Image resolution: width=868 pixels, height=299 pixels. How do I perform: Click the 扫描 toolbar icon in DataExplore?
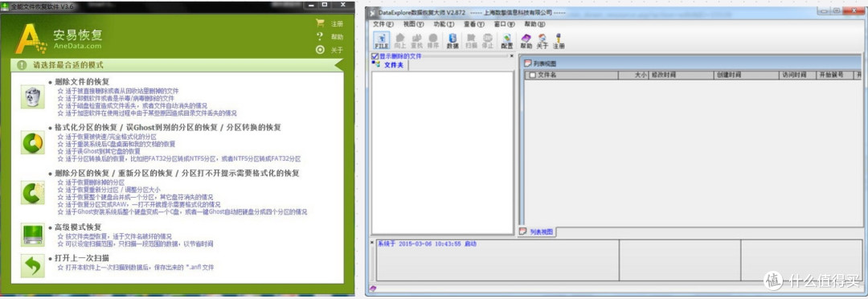pyautogui.click(x=471, y=40)
